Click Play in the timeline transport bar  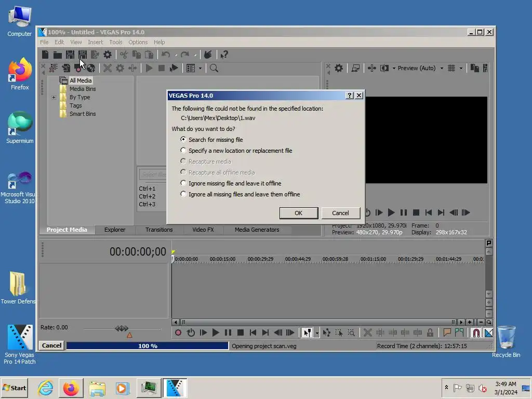[x=216, y=333]
